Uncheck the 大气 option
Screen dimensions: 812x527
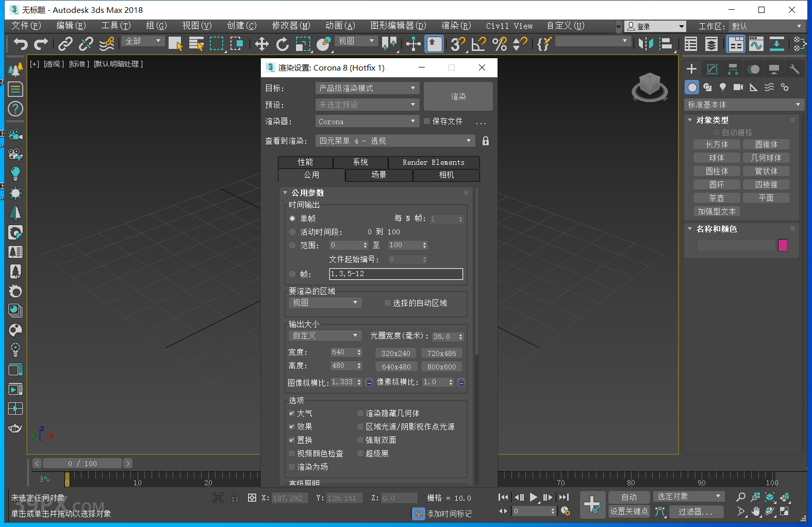click(292, 413)
